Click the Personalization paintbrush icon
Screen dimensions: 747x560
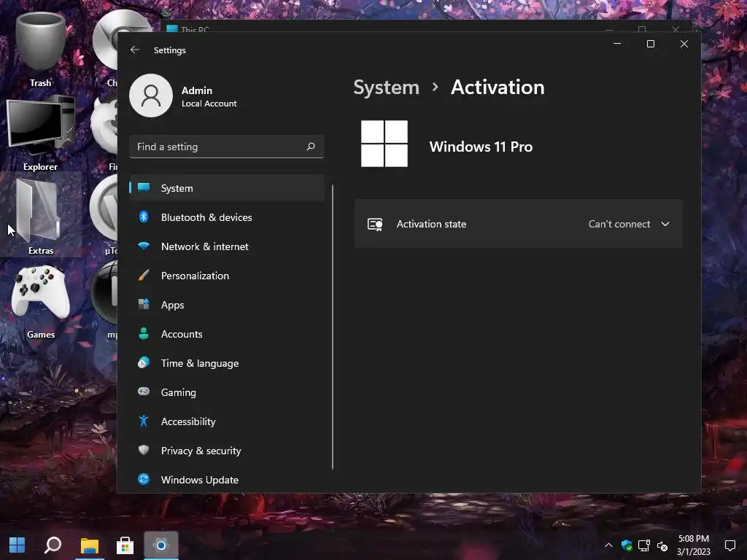tap(144, 275)
